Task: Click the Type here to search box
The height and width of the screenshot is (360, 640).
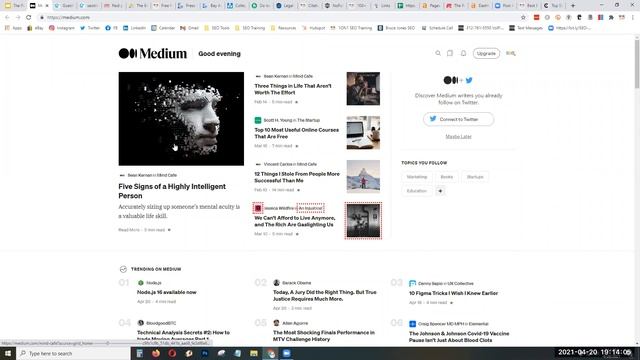Action: pos(73,353)
